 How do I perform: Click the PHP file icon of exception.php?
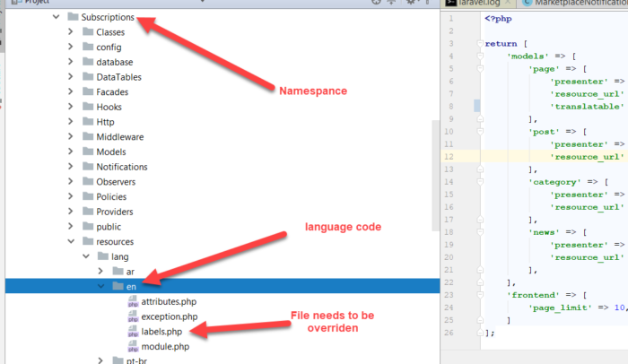pos(133,316)
